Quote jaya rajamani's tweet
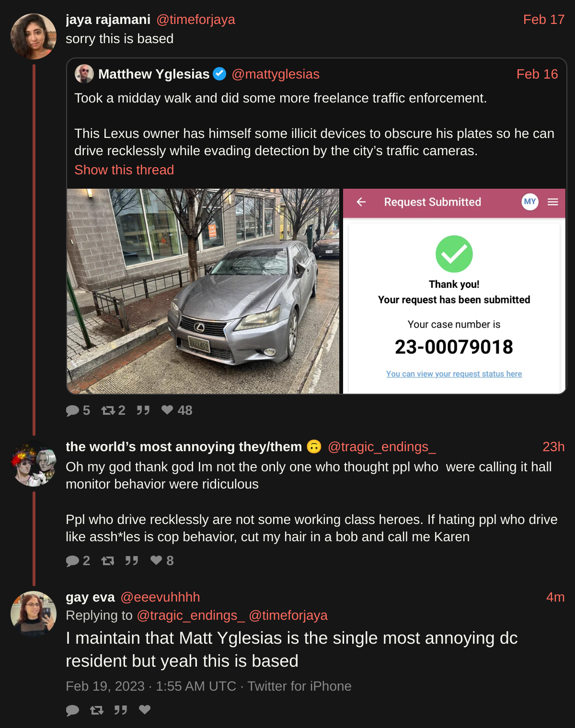 point(143,410)
